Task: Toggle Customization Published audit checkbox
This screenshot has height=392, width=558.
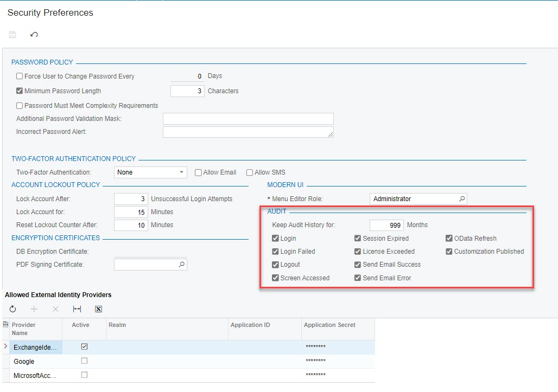Action: click(x=449, y=251)
